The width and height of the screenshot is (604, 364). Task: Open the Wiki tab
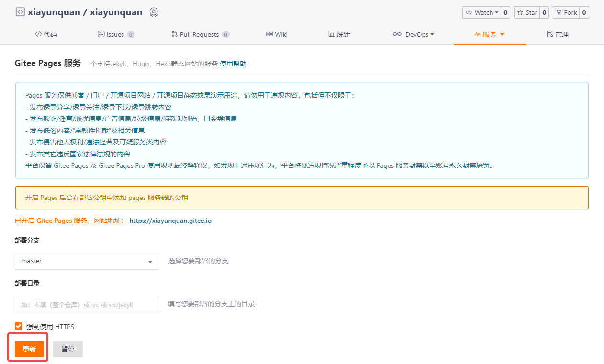pyautogui.click(x=277, y=34)
